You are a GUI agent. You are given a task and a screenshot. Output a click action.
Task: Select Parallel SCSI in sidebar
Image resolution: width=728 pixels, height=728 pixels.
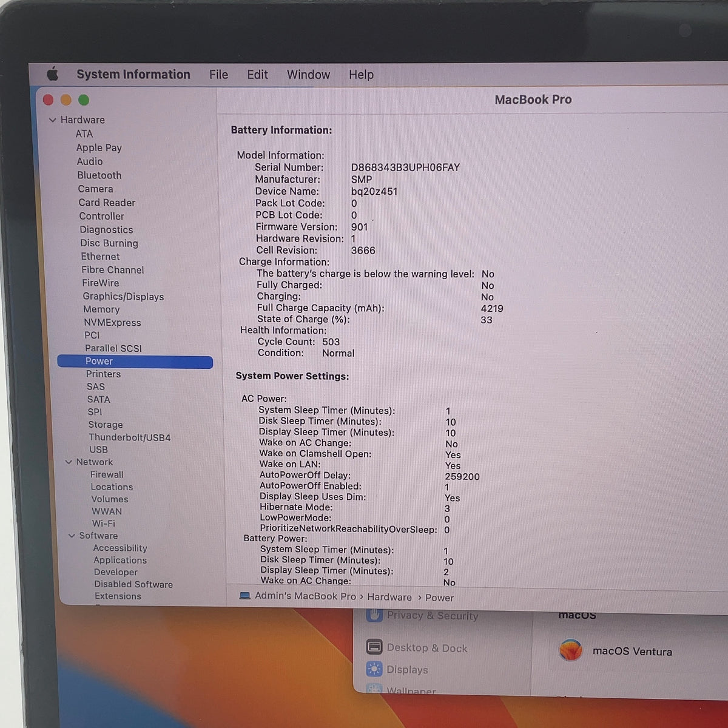pyautogui.click(x=113, y=348)
